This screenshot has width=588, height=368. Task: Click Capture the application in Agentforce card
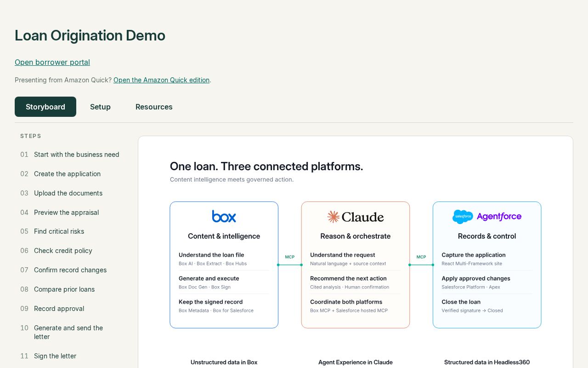pyautogui.click(x=474, y=255)
